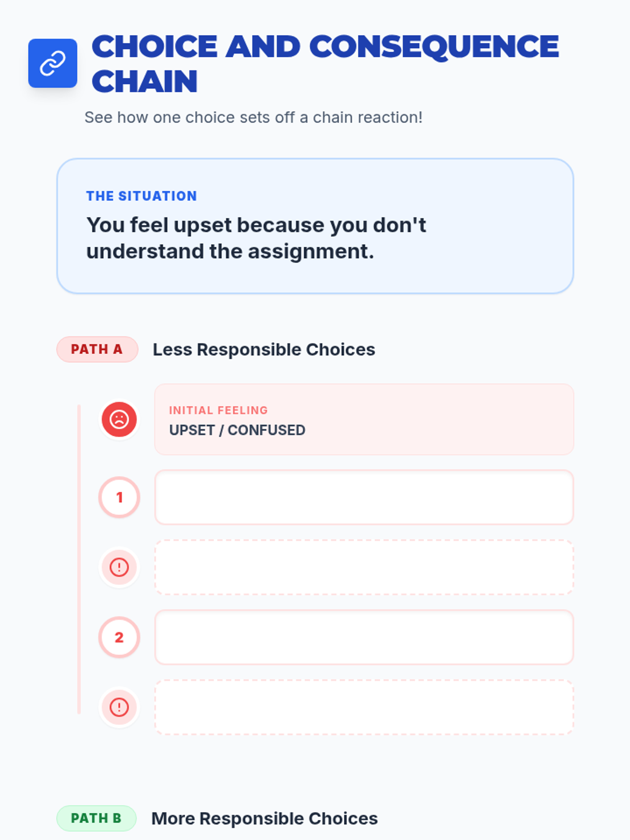The width and height of the screenshot is (630, 840).
Task: Click the first exclamation warning icon
Action: tap(119, 567)
